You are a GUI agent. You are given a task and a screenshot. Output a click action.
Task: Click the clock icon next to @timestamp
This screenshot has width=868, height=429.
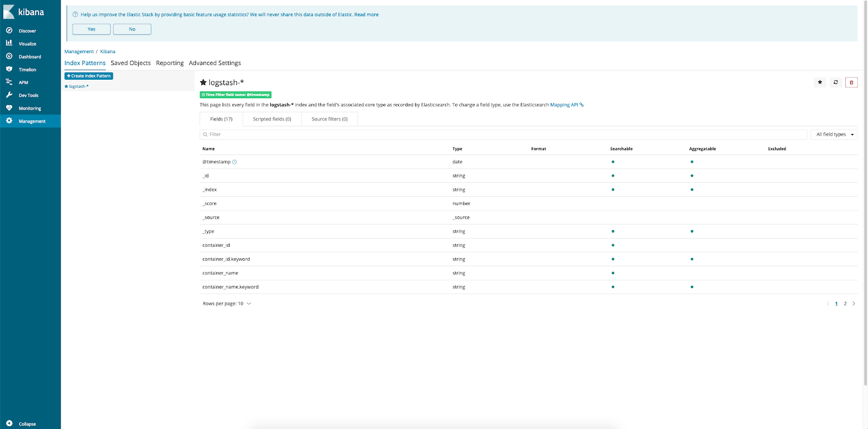[x=234, y=162]
